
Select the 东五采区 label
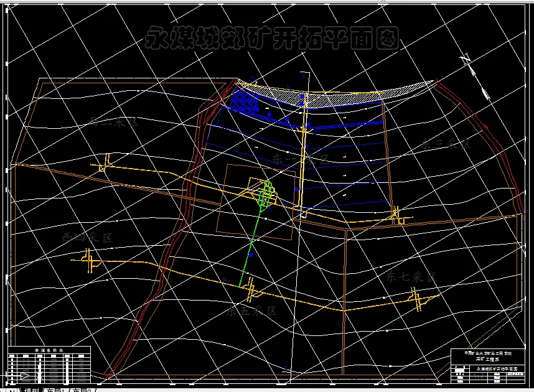tap(251, 311)
